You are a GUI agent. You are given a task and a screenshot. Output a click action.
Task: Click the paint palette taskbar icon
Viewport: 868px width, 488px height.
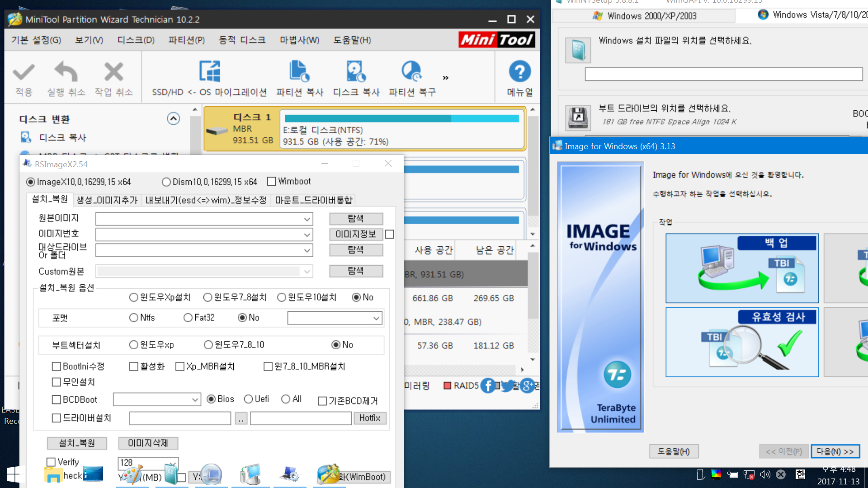pos(132,474)
